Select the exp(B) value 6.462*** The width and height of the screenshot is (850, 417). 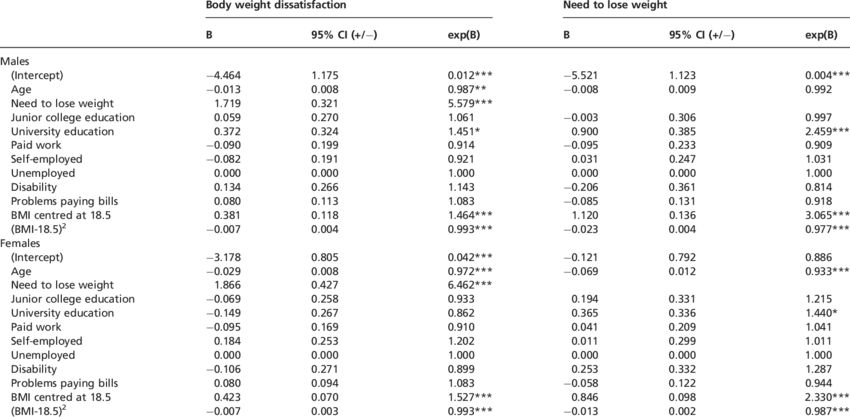(469, 285)
